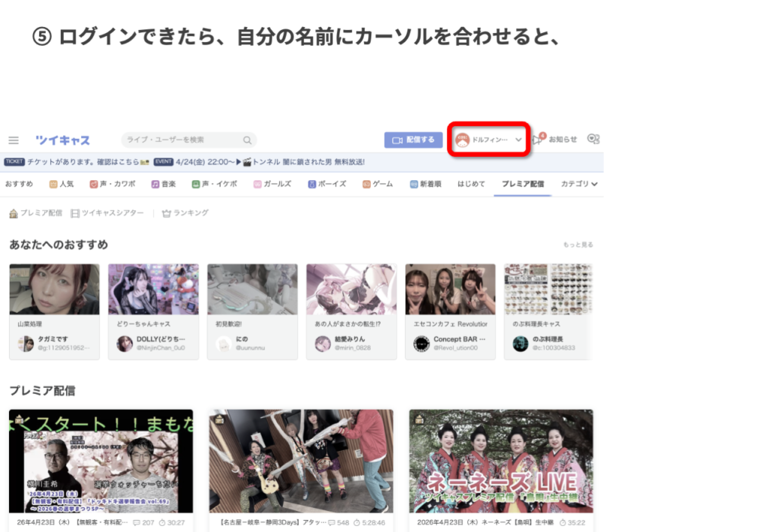769x532 pixels.
Task: Open ツイキャスシアター film icon link
Action: tap(107, 213)
